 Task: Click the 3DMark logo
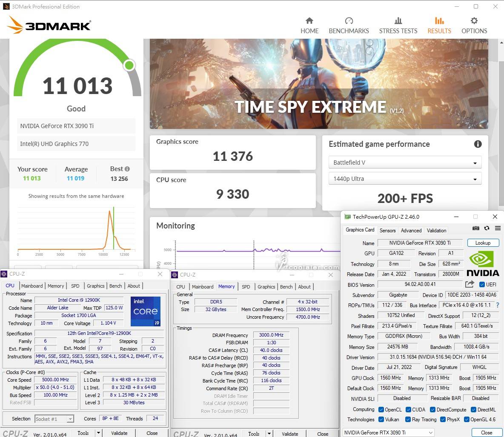49,25
